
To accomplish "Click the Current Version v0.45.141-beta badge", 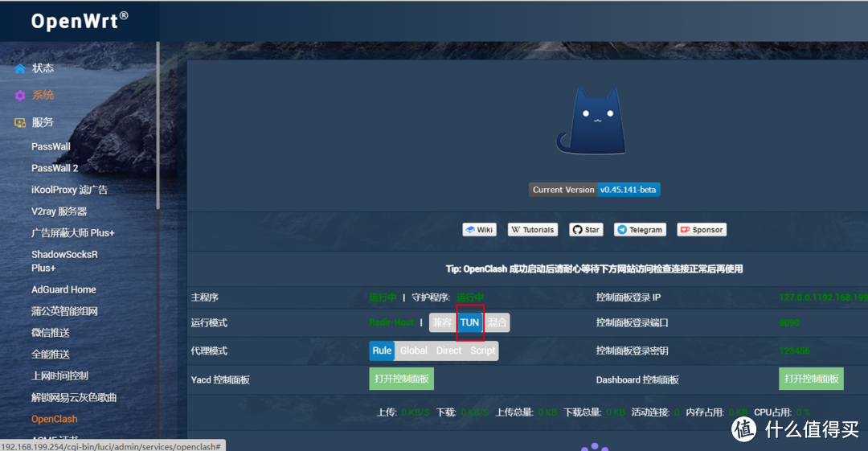I will tap(595, 190).
